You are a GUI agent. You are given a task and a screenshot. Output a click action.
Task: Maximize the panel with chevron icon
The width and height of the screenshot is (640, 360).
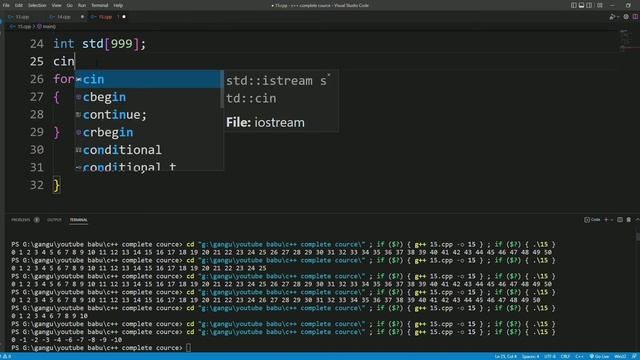tap(637, 220)
